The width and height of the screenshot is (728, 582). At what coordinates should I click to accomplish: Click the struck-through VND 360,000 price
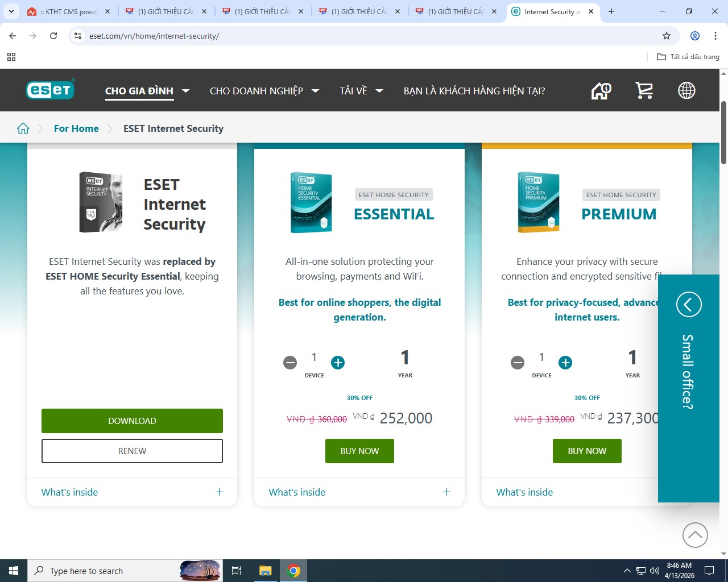click(x=317, y=419)
